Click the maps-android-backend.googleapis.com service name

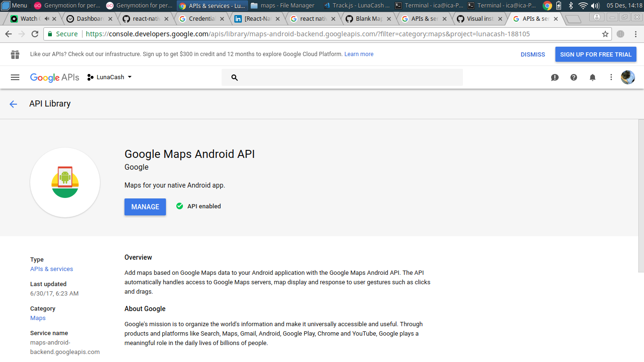65,347
